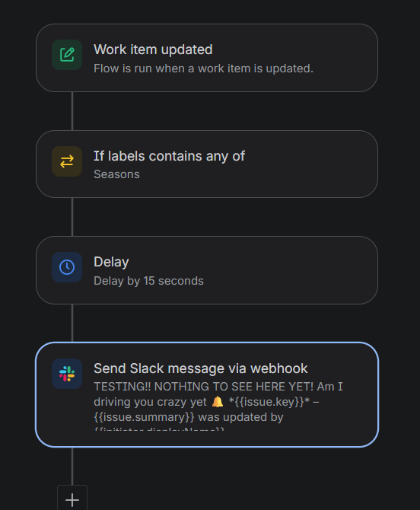This screenshot has width=420, height=510.
Task: Click the Seasons label value text
Action: pos(116,174)
